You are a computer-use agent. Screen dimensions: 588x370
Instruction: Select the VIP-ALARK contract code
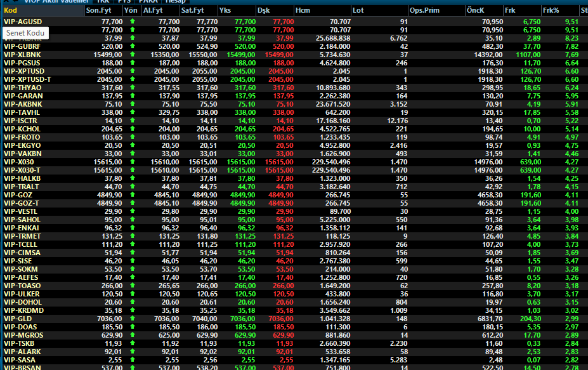tap(22, 352)
